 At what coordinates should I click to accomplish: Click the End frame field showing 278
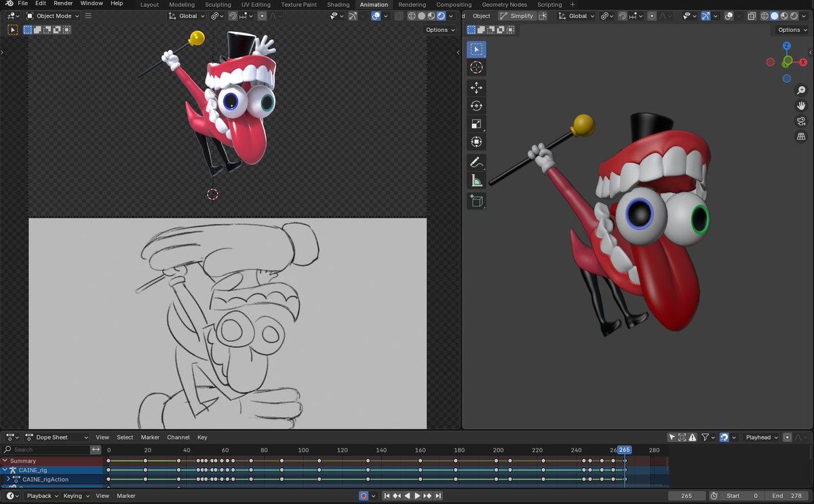pyautogui.click(x=787, y=496)
